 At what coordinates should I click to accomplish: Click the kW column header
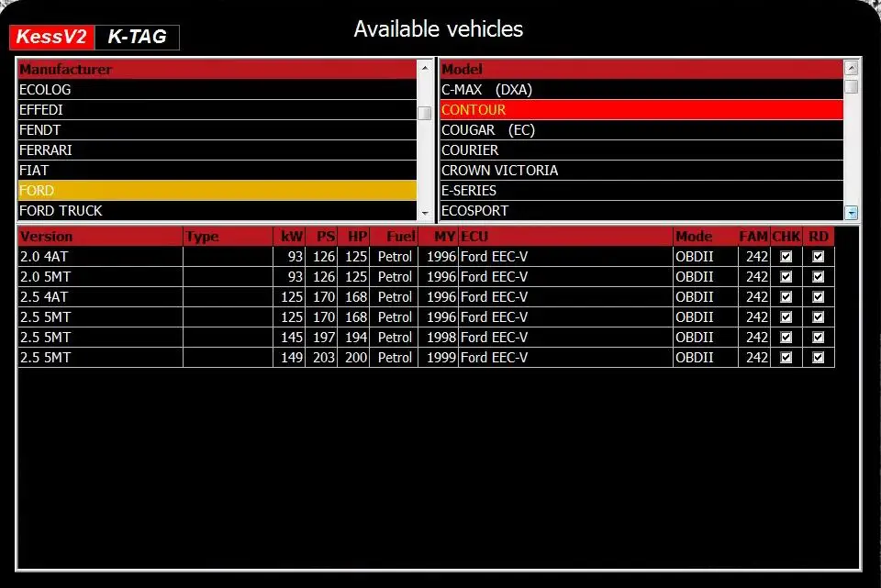[x=289, y=237]
